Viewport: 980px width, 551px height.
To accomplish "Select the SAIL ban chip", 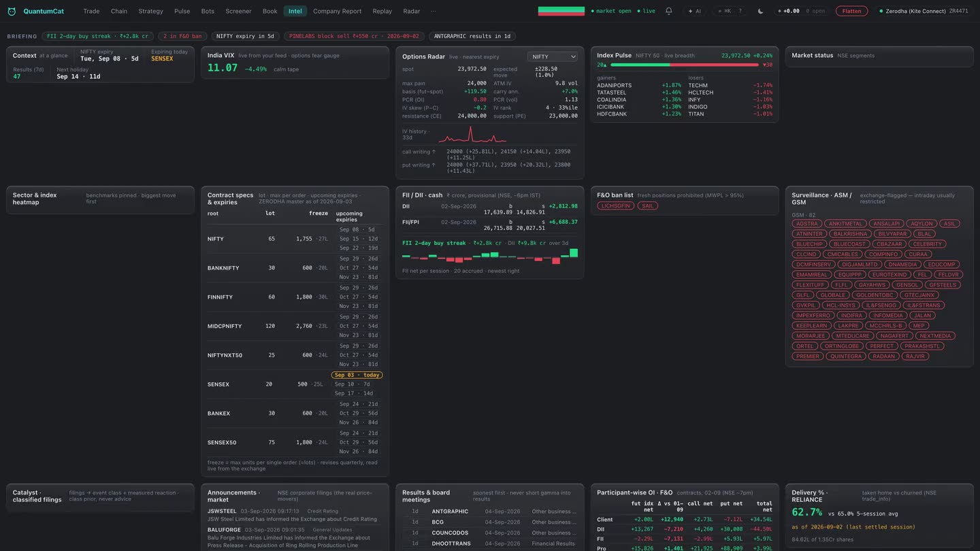I will 648,205.
